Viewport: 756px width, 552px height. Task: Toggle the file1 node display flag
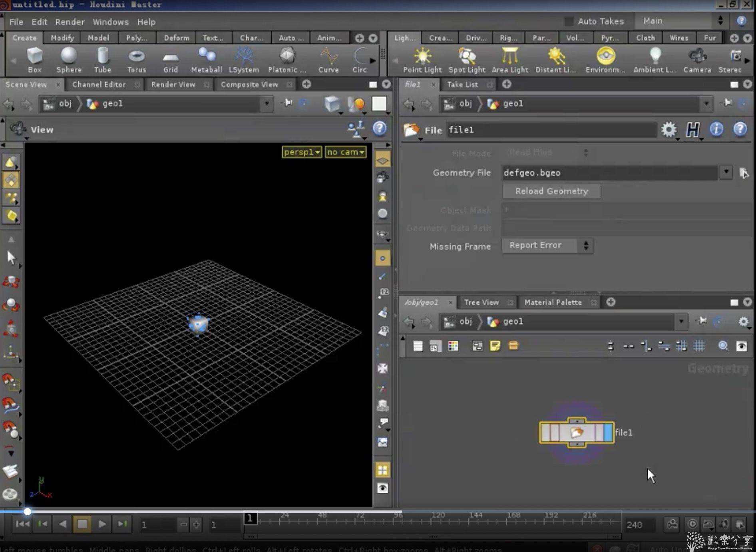608,433
